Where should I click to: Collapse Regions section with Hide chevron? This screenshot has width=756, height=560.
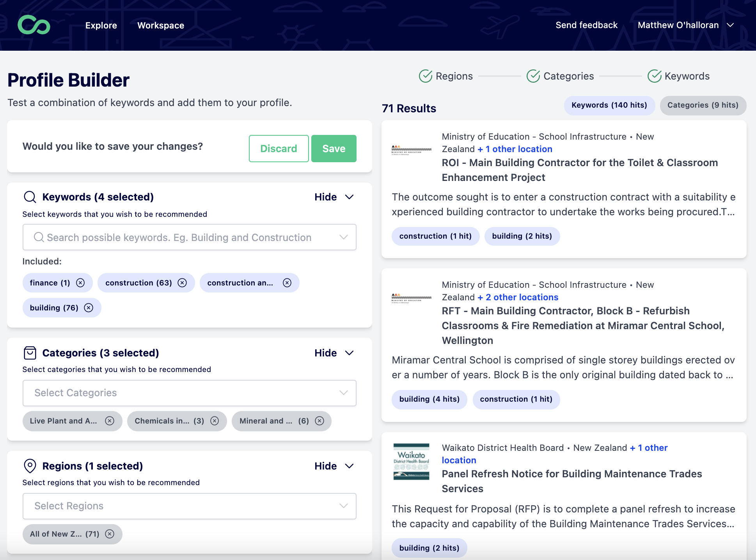(x=350, y=466)
